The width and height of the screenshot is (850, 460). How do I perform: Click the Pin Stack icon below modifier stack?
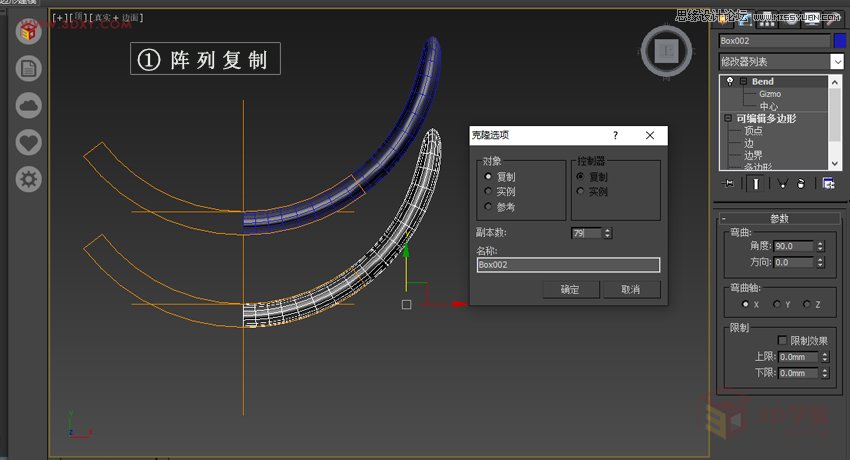click(x=729, y=183)
